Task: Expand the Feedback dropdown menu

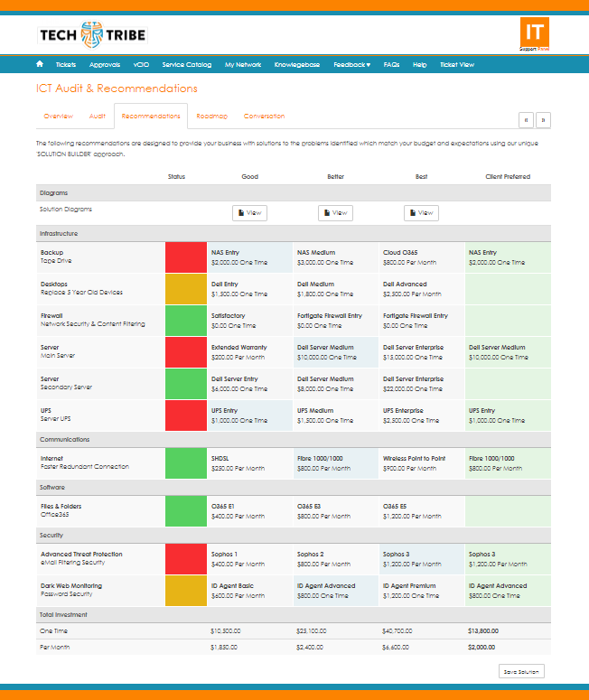Action: point(351,65)
